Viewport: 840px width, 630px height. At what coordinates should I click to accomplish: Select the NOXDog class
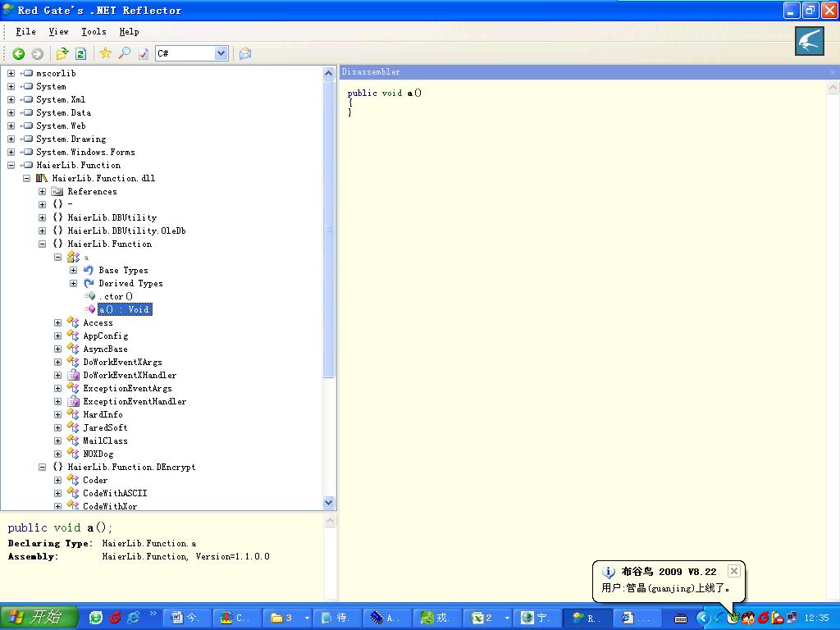pyautogui.click(x=98, y=454)
